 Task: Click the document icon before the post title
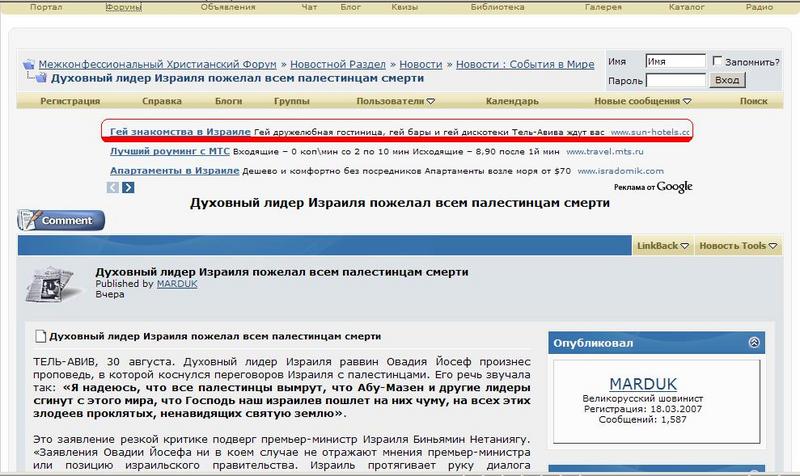(x=41, y=336)
